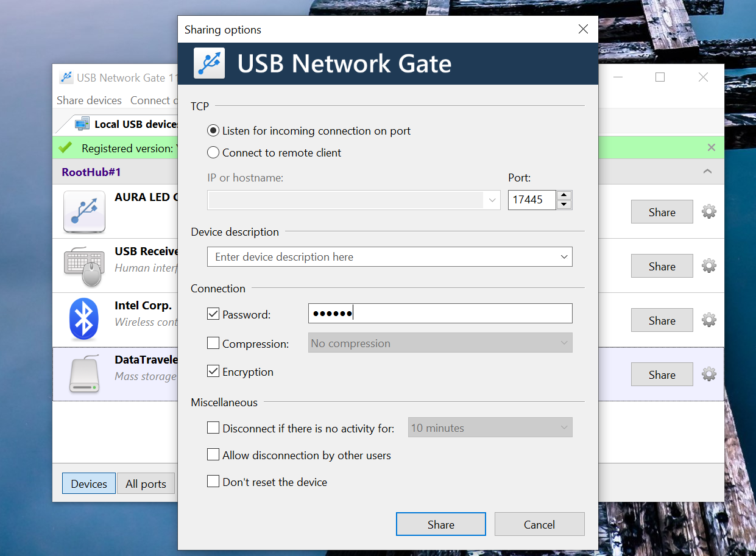The image size is (756, 556).
Task: Collapse the RootHub#1 group chevron
Action: (x=707, y=172)
